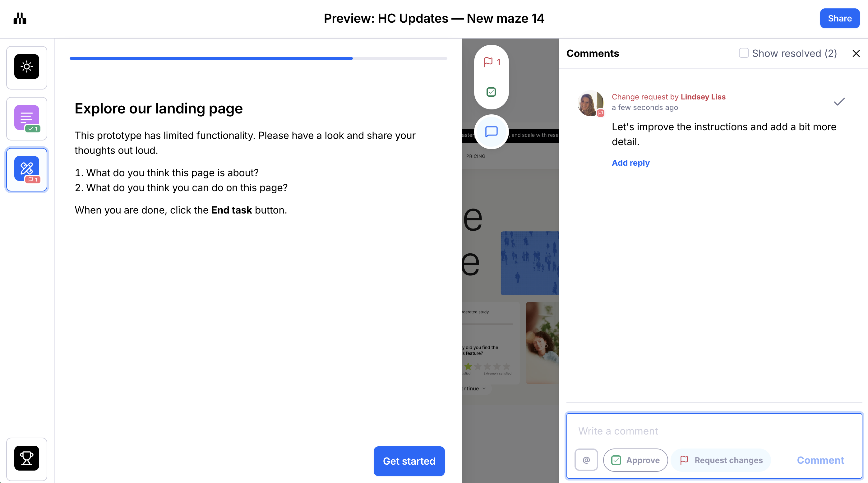Expand the Continue dropdown in prototype
Image resolution: width=868 pixels, height=483 pixels.
tap(474, 388)
